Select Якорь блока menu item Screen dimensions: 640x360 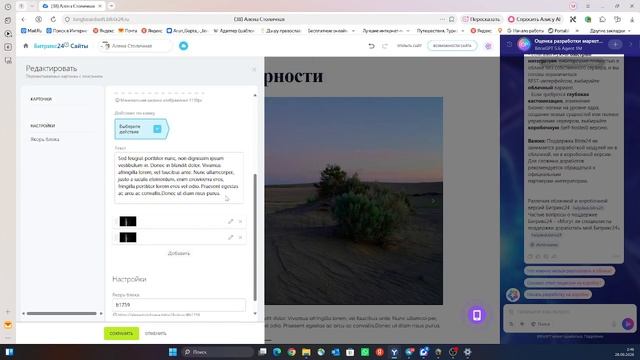(x=45, y=139)
